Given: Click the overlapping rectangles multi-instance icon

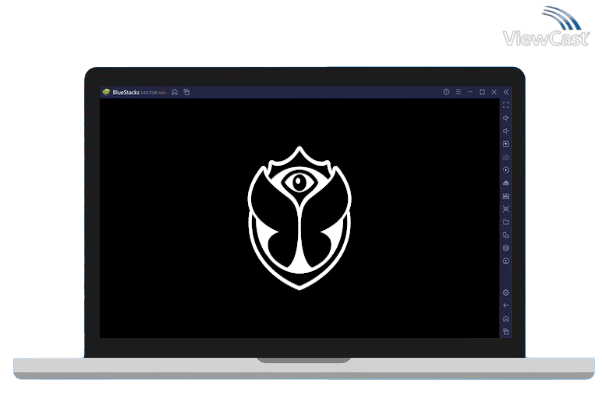Looking at the screenshot, I should coord(506,235).
